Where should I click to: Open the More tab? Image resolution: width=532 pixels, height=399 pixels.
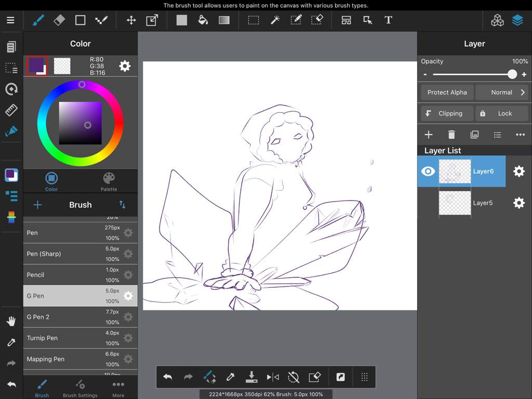pyautogui.click(x=118, y=388)
